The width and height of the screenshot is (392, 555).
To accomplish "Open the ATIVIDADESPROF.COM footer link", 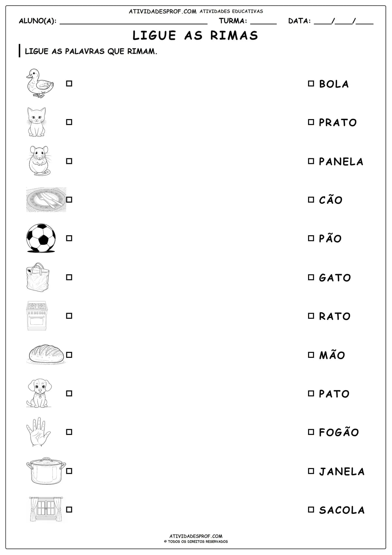I will click(196, 536).
